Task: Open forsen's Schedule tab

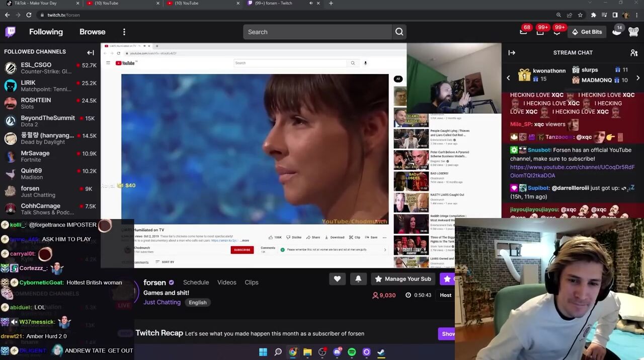Action: coord(196,282)
